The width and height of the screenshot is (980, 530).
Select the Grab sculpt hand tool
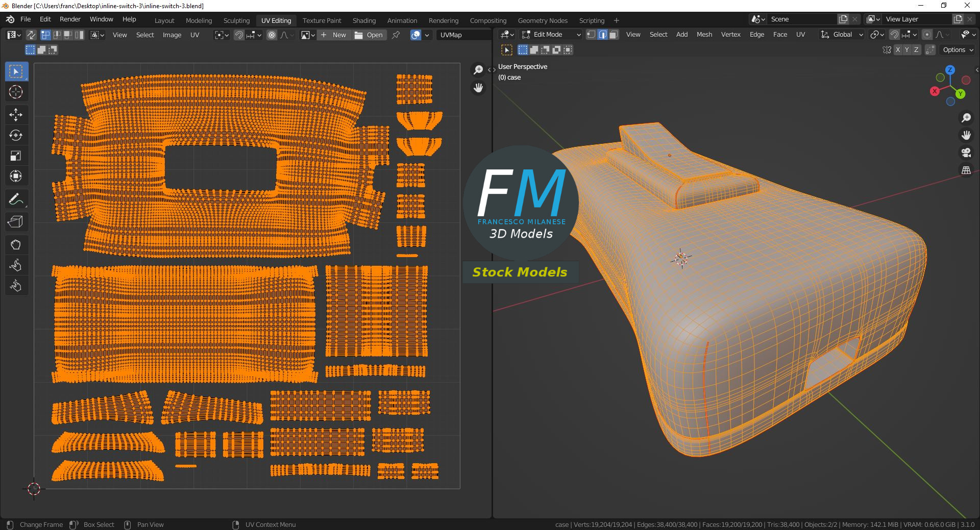(16, 245)
